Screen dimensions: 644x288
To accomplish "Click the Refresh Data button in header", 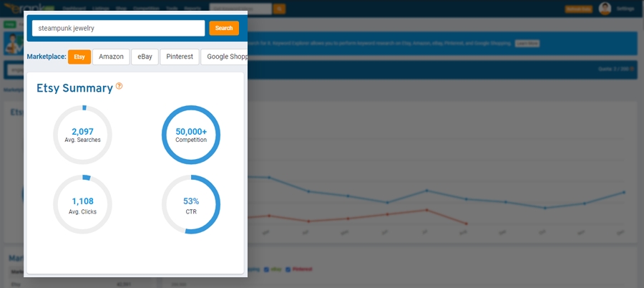I will click(x=579, y=9).
